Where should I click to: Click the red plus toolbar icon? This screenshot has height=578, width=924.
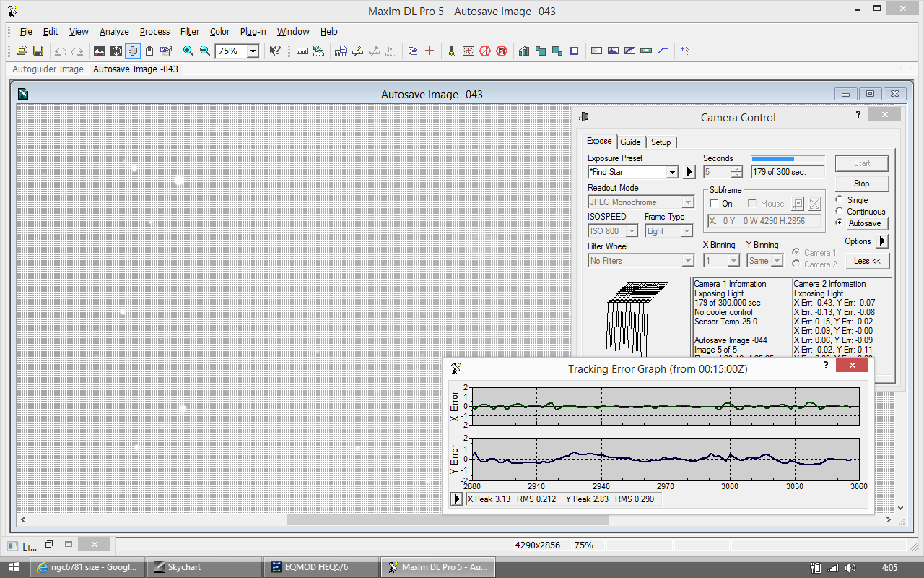coord(430,51)
